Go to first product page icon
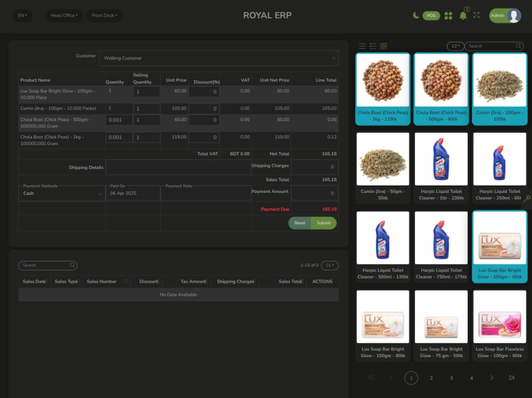Viewport: 532px width, 398px height. (371, 377)
